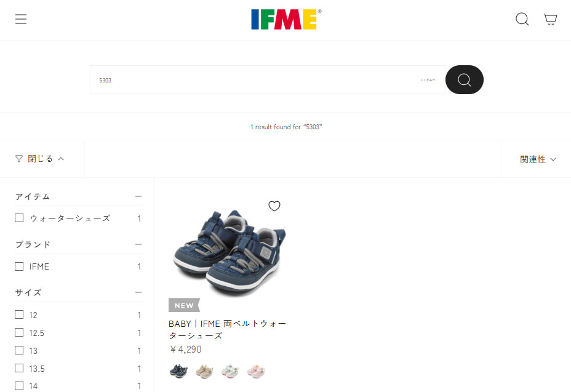This screenshot has height=392, width=571.
Task: Tick the size 13.5 checkbox
Action: pos(19,368)
